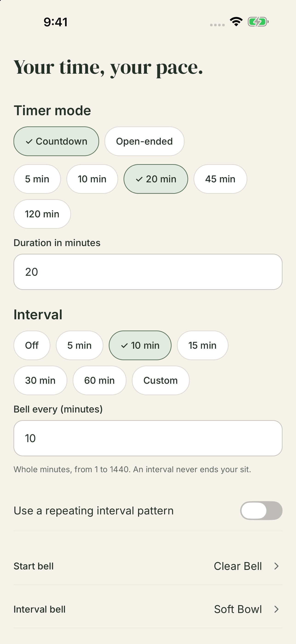The height and width of the screenshot is (644, 296).
Task: Select the 10 min duration chip
Action: pyautogui.click(x=92, y=179)
